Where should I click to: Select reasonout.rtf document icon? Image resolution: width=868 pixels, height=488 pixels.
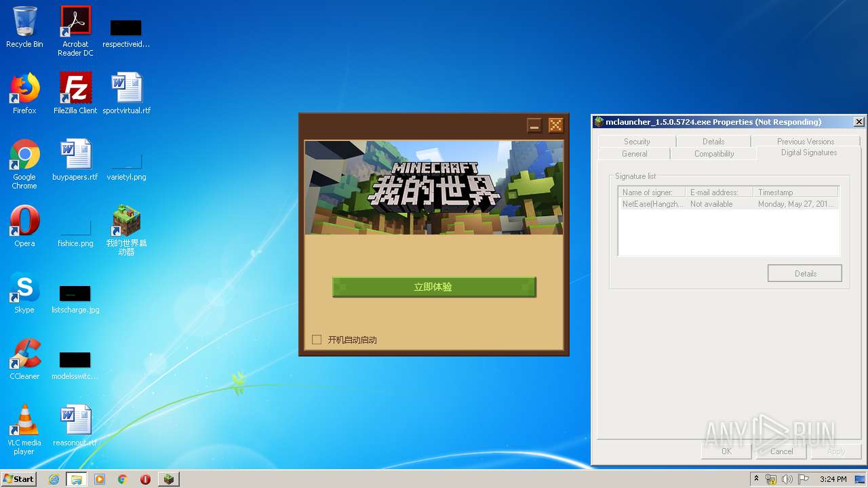[75, 426]
